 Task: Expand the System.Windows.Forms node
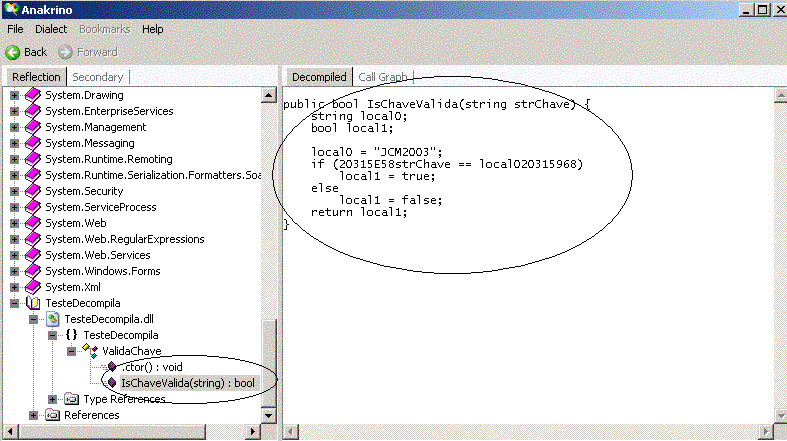tap(14, 271)
